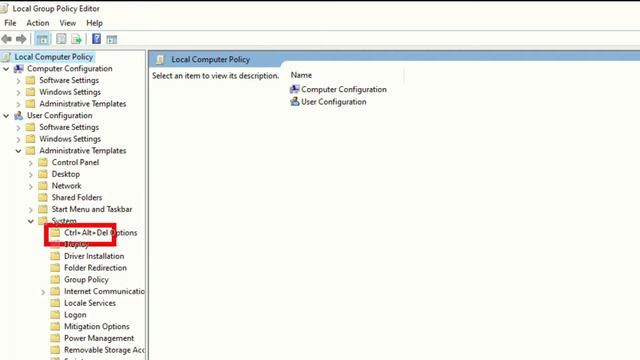Open the Action menu
Viewport: 640px width, 360px height.
pyautogui.click(x=38, y=23)
